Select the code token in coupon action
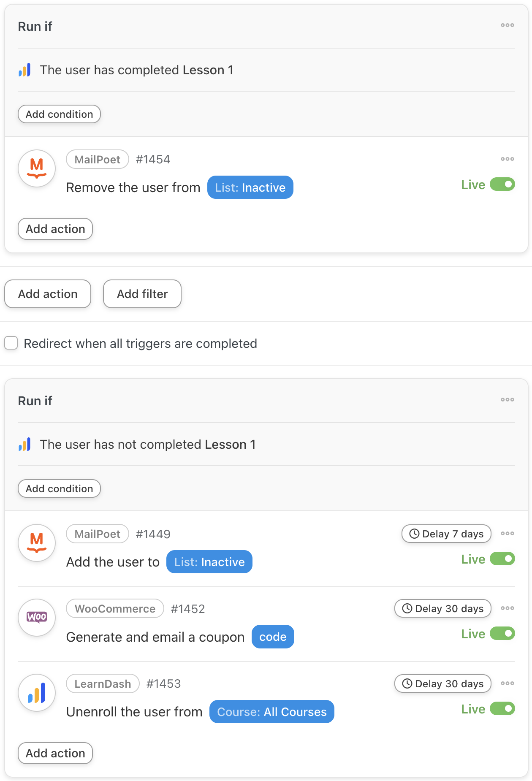Image resolution: width=532 pixels, height=781 pixels. tap(273, 637)
